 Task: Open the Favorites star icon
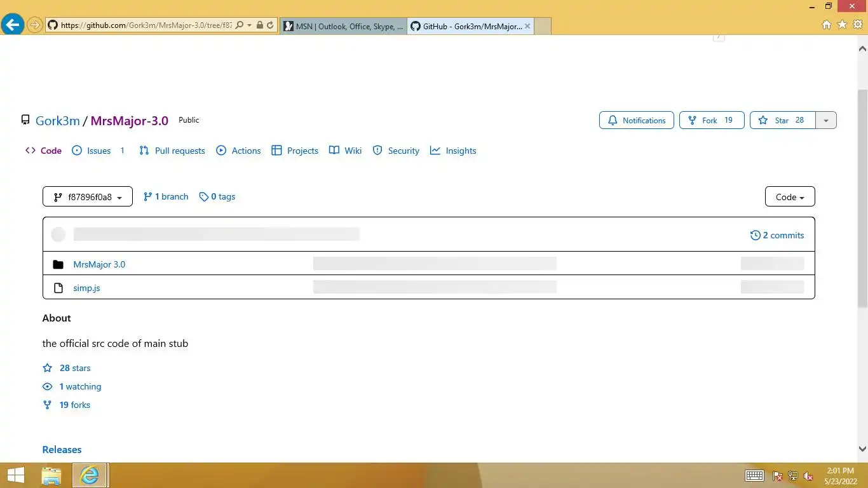[842, 25]
